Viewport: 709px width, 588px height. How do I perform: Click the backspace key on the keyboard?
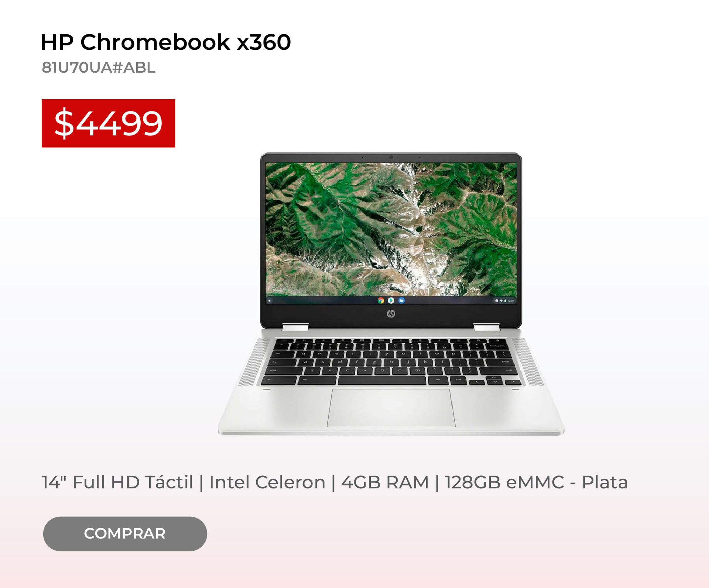pos(496,346)
